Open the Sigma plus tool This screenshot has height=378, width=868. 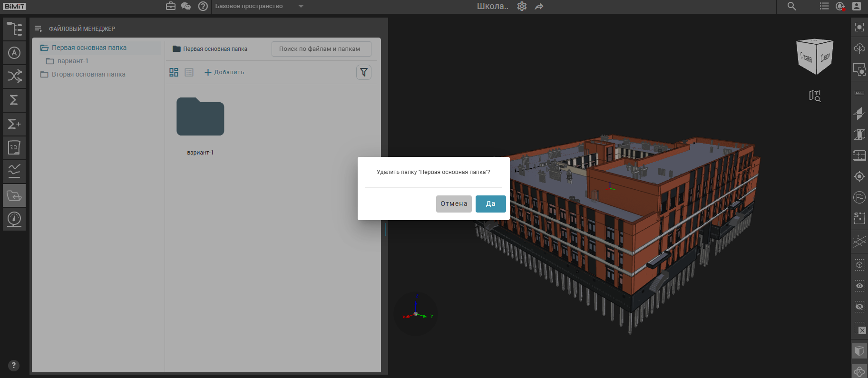click(14, 124)
